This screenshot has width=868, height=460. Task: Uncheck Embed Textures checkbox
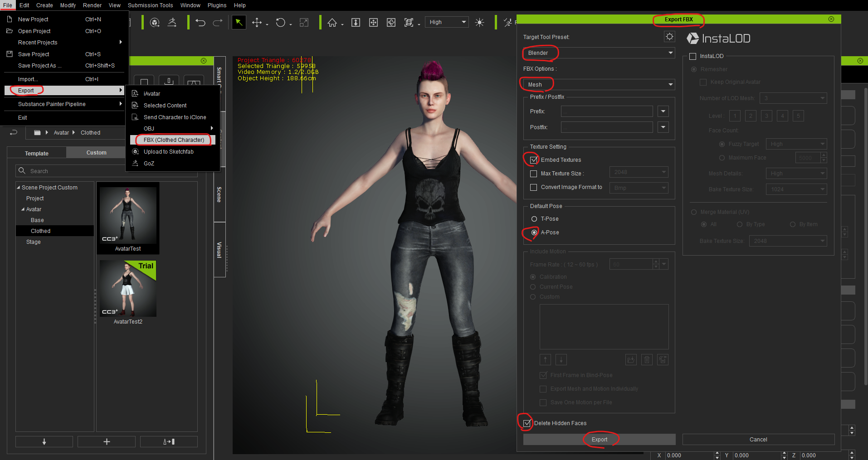[x=534, y=160]
